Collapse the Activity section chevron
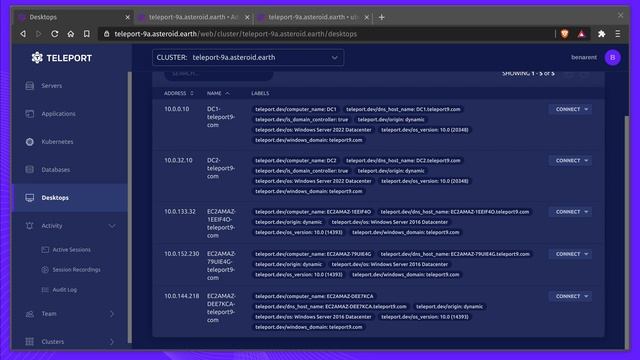The width and height of the screenshot is (640, 360). tap(112, 226)
